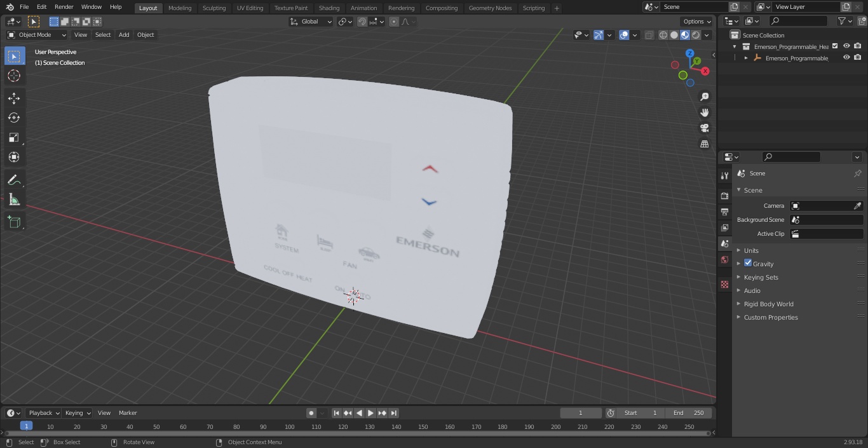Click the X axis on the navigation gizmo
Viewport: 868px width, 448px height.
(x=705, y=71)
